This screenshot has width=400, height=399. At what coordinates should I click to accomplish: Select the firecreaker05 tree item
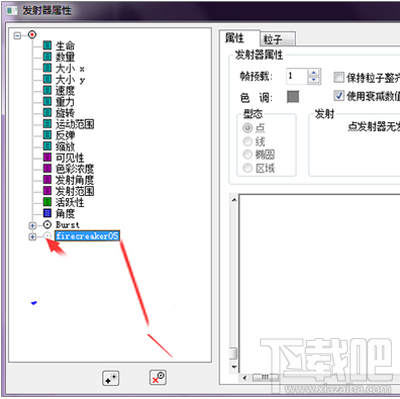87,236
